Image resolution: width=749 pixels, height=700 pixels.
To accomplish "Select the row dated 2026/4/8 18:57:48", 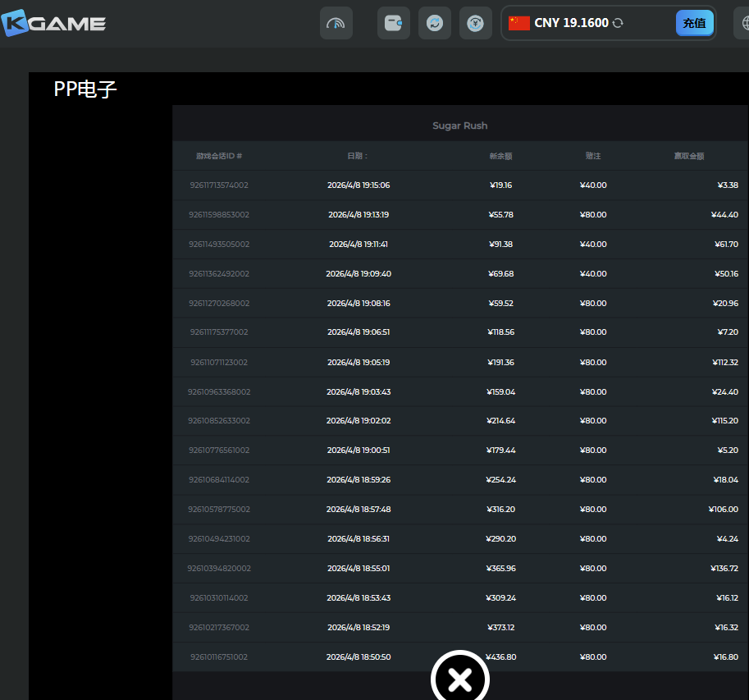I will tap(359, 510).
